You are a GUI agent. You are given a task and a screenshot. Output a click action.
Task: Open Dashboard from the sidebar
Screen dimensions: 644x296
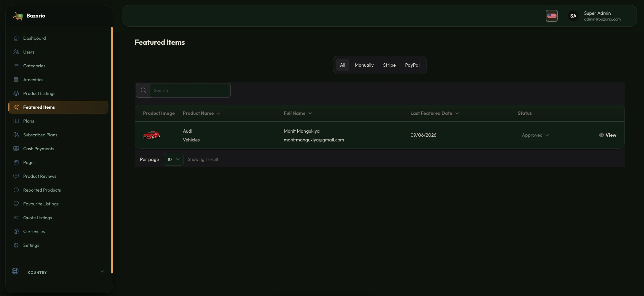point(58,38)
